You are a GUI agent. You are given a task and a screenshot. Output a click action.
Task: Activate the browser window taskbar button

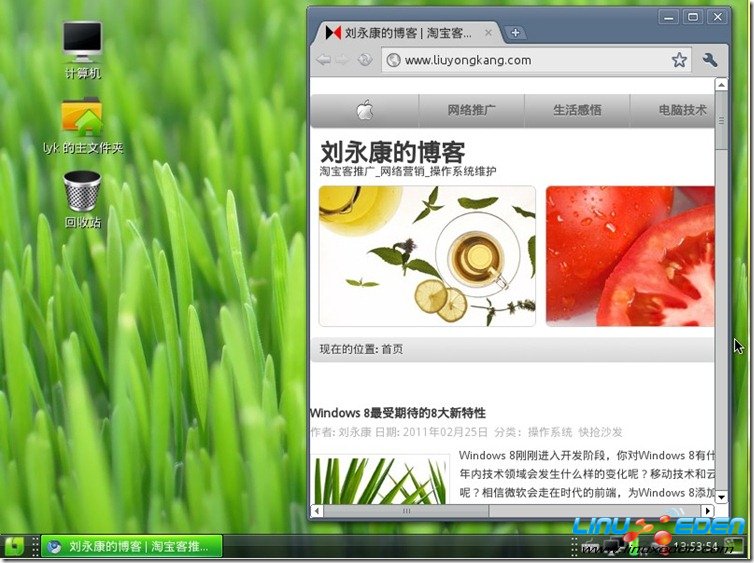tap(132, 546)
